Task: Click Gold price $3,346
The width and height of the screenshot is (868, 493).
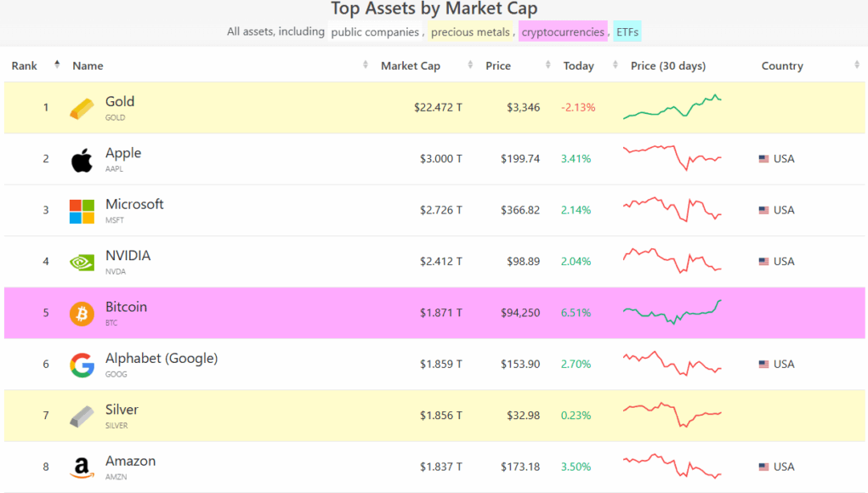Action: [x=523, y=107]
